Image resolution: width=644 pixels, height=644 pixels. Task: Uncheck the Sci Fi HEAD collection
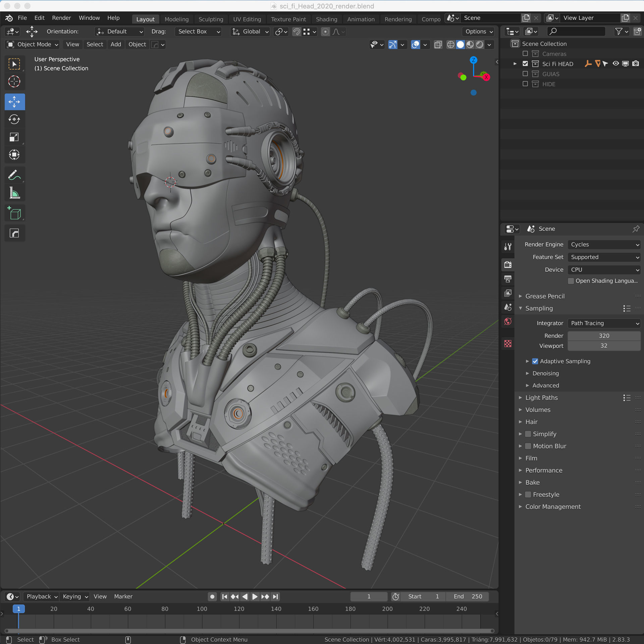(525, 64)
